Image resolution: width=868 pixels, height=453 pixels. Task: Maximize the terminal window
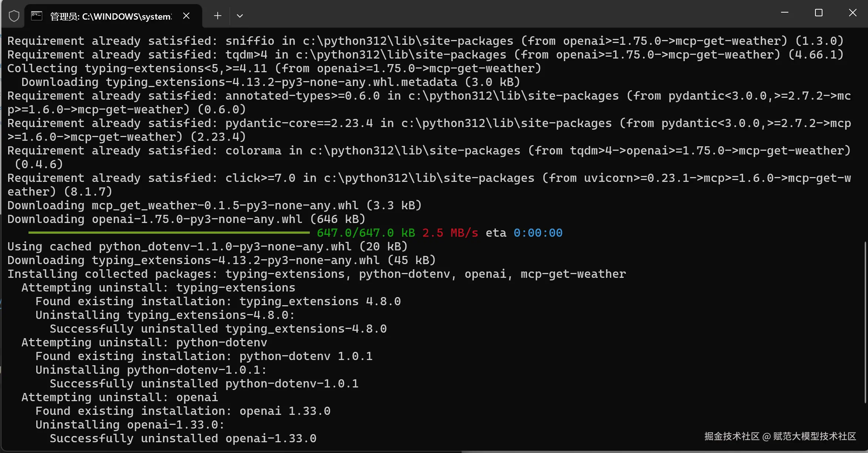point(818,13)
